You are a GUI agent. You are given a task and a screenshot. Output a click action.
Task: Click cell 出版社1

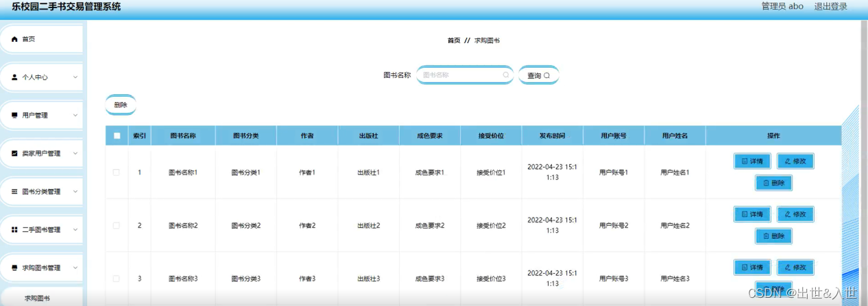[368, 173]
